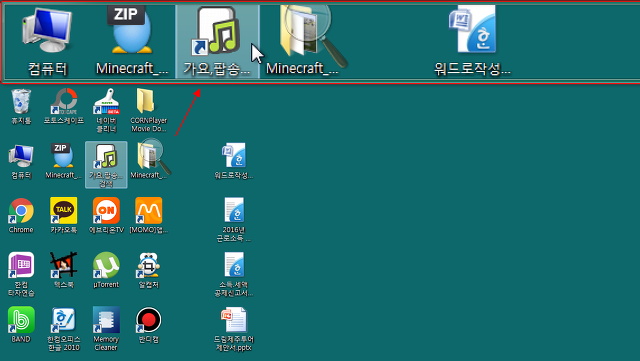Click the enlarged 워드로작성 document in magnified strip

472,41
